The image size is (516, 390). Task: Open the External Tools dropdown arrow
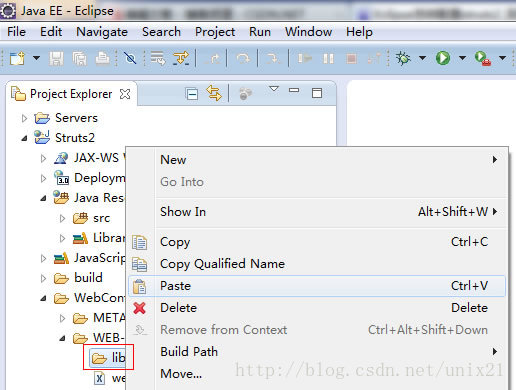[x=502, y=58]
